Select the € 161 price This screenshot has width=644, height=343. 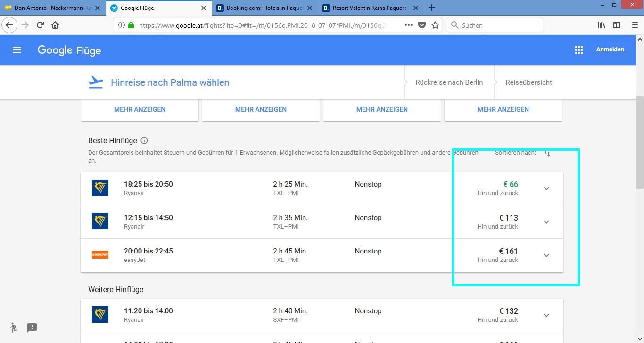coord(509,251)
